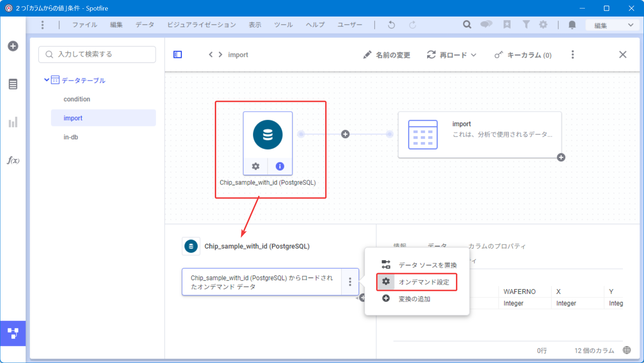Click the 名前の変更 button
Screen dimensions: 644x363
point(387,55)
